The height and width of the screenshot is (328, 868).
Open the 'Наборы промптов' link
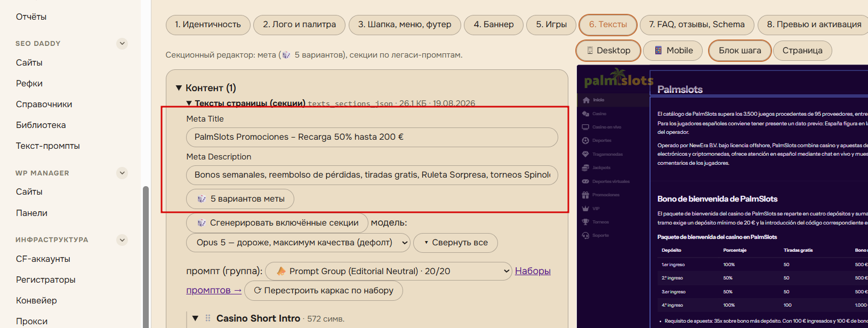(533, 271)
